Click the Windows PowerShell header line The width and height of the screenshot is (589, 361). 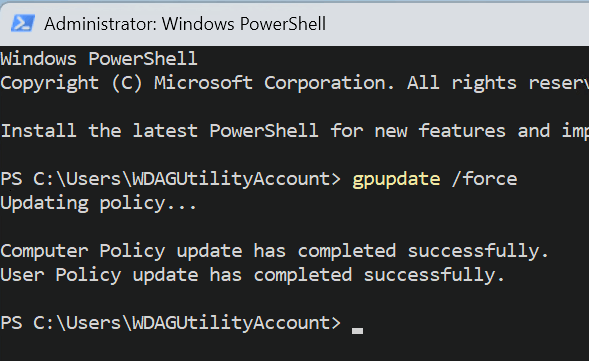point(99,59)
